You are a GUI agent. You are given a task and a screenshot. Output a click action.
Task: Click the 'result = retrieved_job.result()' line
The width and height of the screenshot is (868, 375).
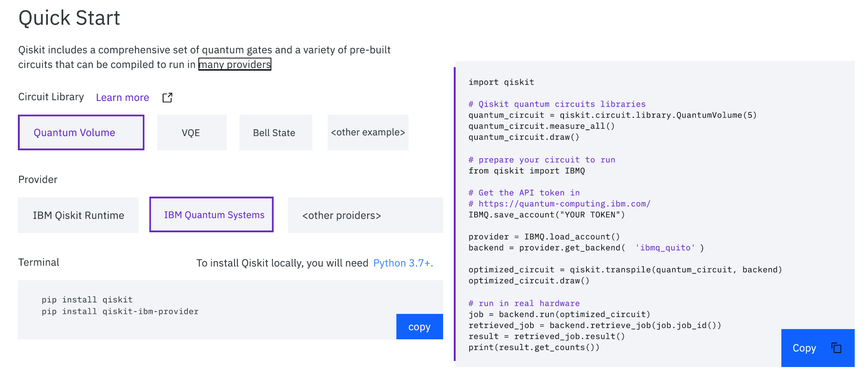[546, 336]
